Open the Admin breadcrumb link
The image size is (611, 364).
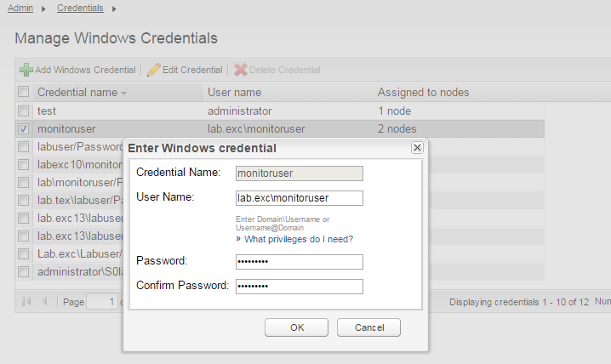(20, 8)
